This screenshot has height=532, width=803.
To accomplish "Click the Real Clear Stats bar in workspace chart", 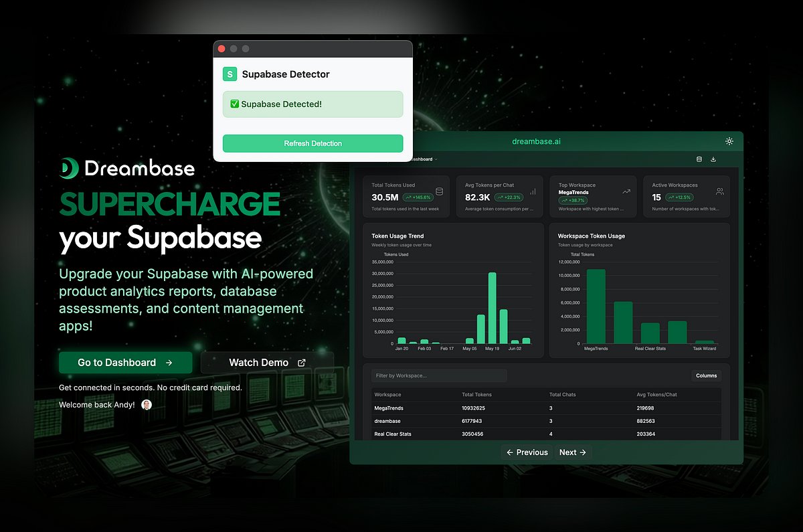I will [x=650, y=333].
